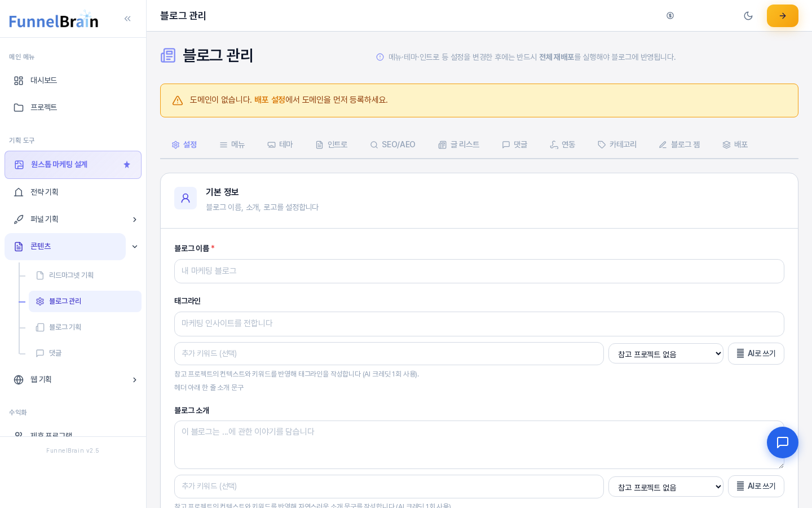Open 전략 기획 menu item
The height and width of the screenshot is (508, 812).
(x=73, y=192)
